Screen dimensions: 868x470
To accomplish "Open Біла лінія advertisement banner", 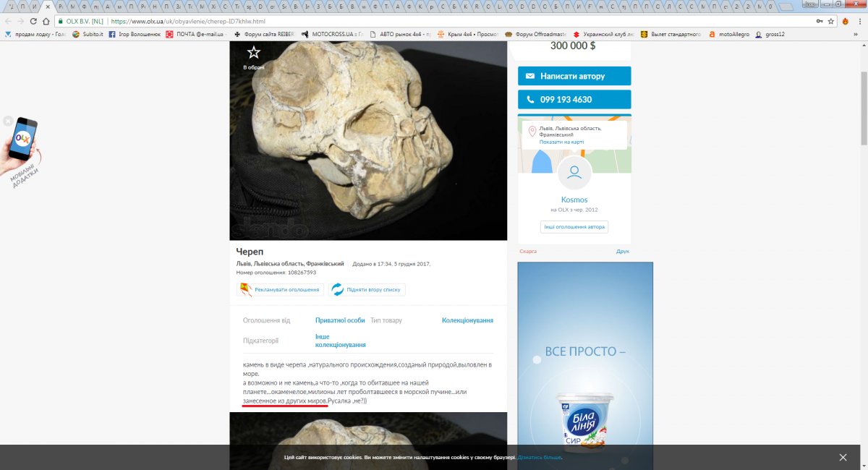I will pyautogui.click(x=585, y=366).
